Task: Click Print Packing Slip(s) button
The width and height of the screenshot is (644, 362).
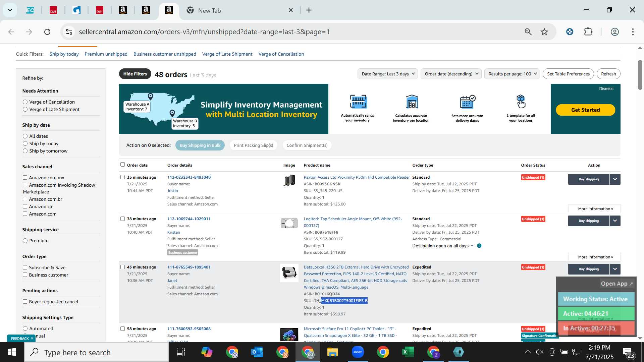Action: [x=254, y=145]
